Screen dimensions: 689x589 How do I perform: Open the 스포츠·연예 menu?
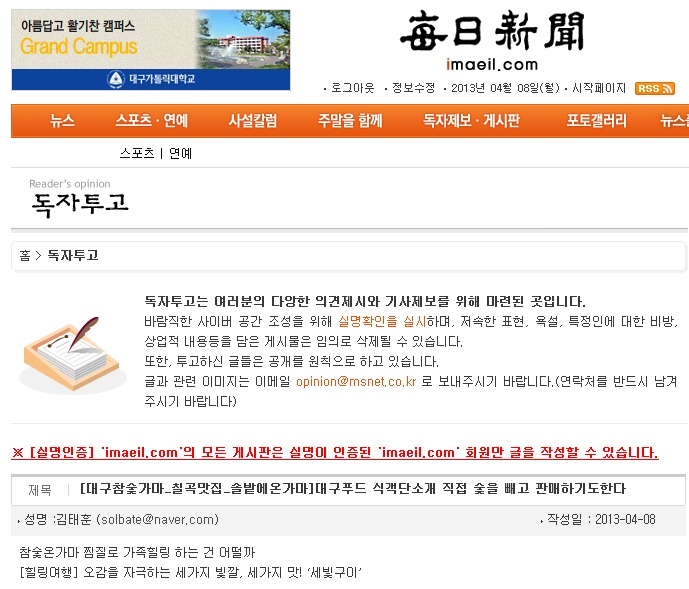click(x=151, y=121)
